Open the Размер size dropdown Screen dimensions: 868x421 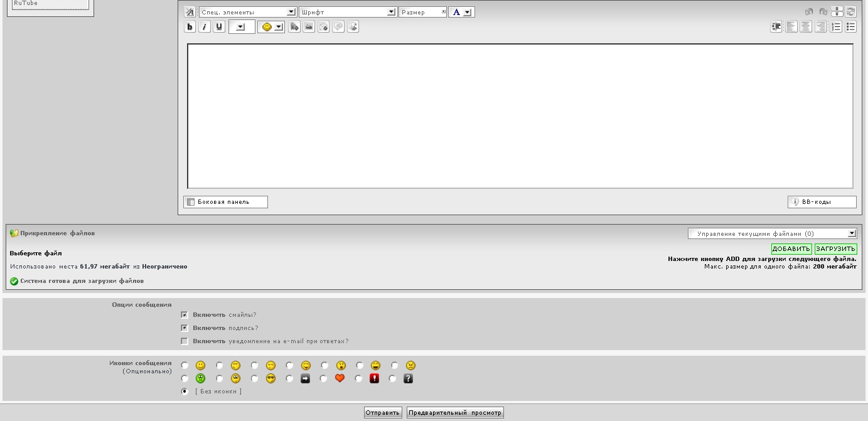(x=422, y=12)
